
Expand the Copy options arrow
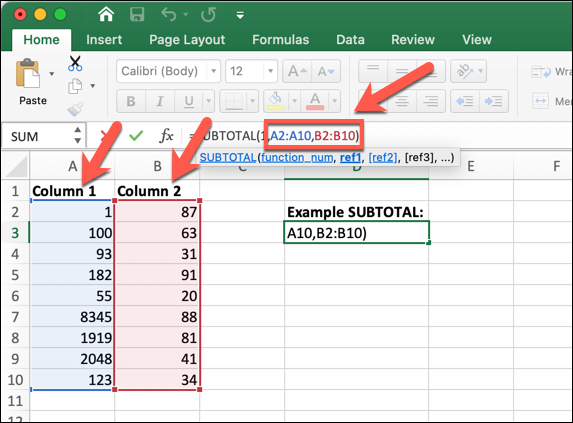pyautogui.click(x=93, y=86)
